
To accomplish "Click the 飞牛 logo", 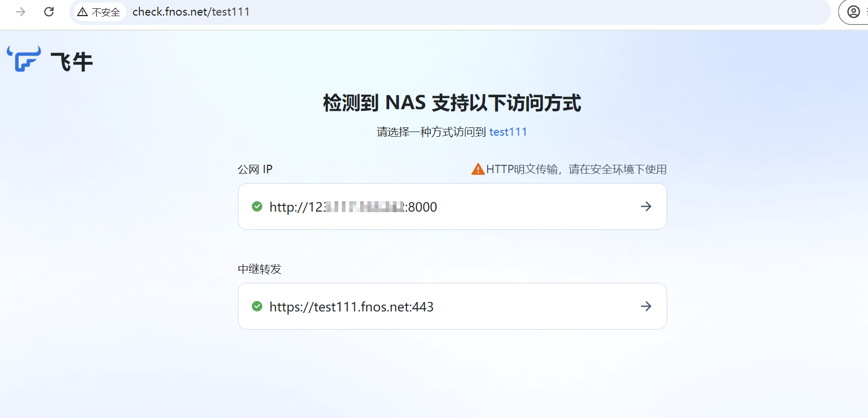I will [50, 60].
